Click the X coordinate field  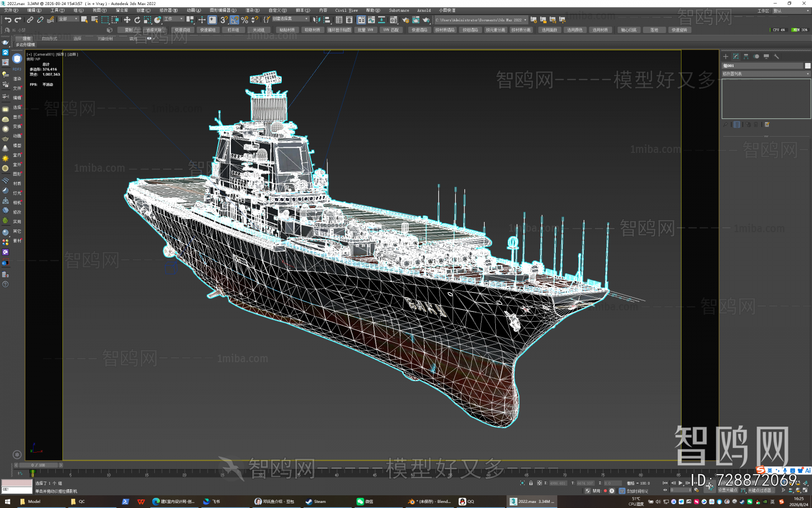pyautogui.click(x=557, y=483)
